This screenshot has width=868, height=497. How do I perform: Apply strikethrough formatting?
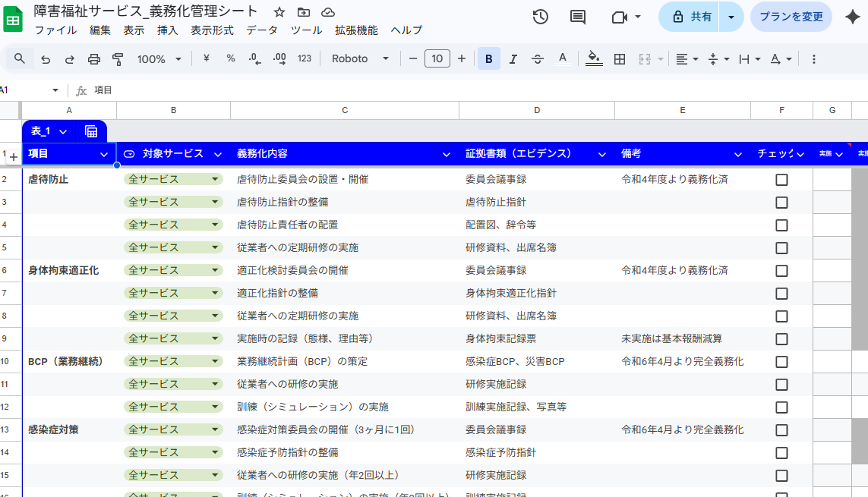coord(538,59)
